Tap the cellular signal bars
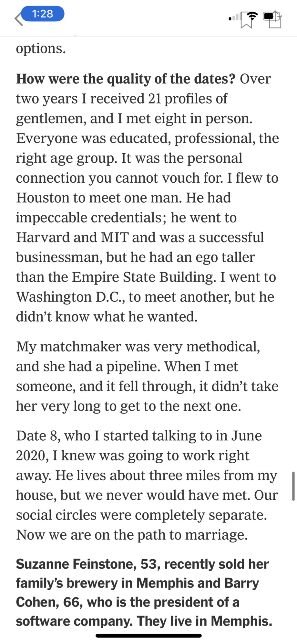 point(234,17)
